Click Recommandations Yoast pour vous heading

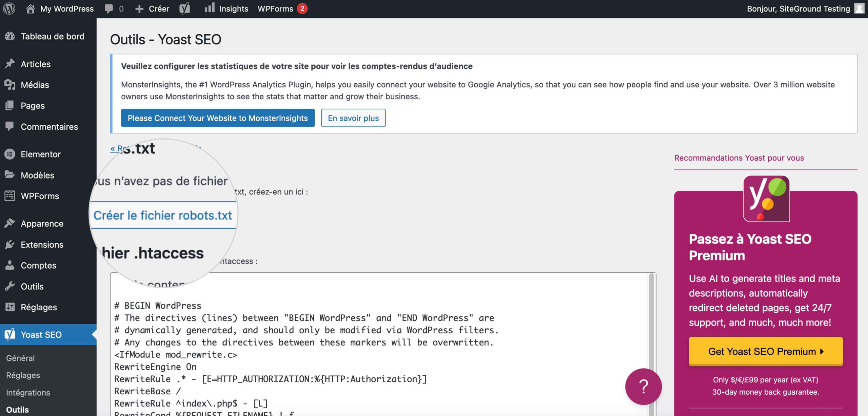739,158
